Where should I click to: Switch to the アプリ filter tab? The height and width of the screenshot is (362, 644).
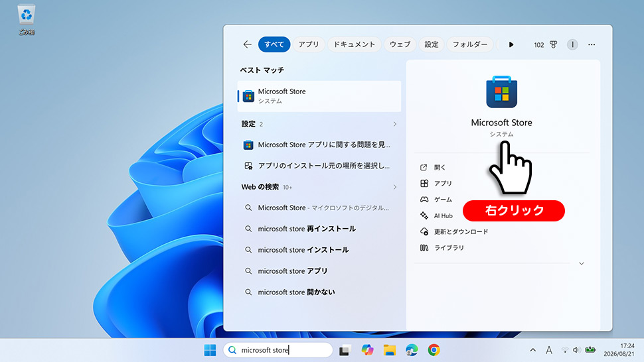tap(309, 44)
